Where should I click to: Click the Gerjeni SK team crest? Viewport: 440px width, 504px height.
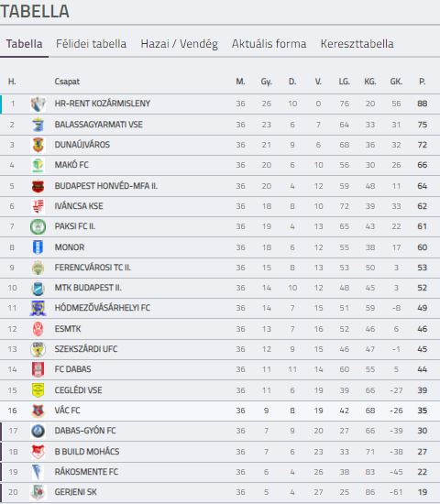coord(38,492)
